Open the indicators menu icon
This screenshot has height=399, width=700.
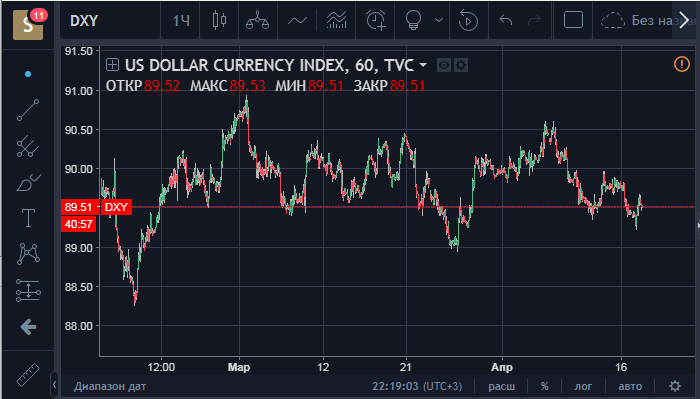pos(337,21)
